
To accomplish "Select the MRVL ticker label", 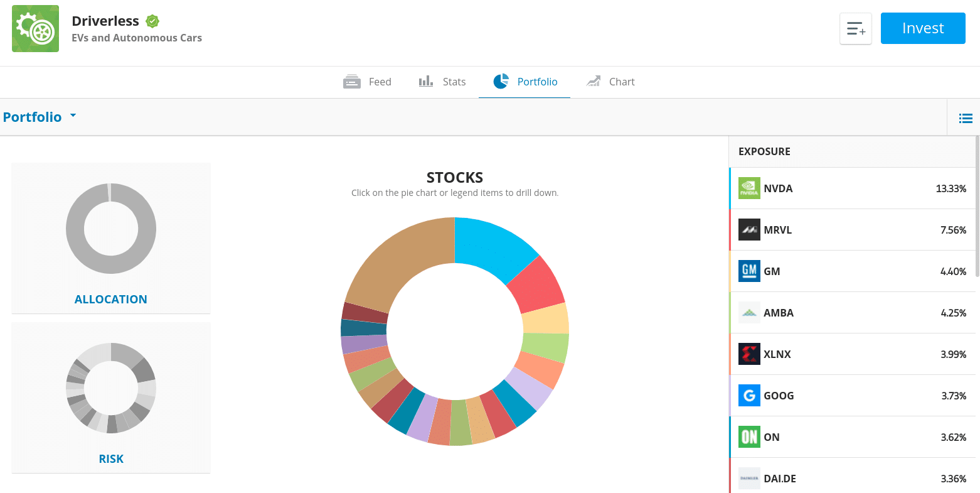I will coord(777,230).
